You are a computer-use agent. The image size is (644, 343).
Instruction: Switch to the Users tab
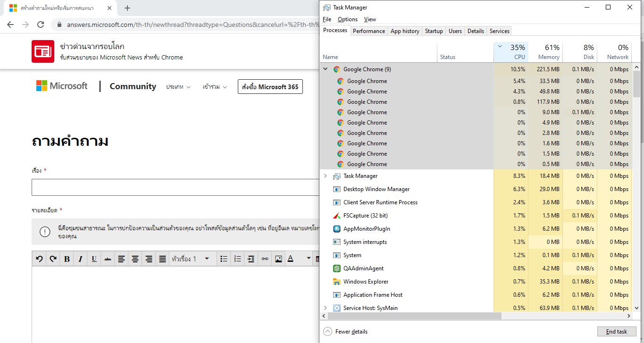pyautogui.click(x=455, y=31)
